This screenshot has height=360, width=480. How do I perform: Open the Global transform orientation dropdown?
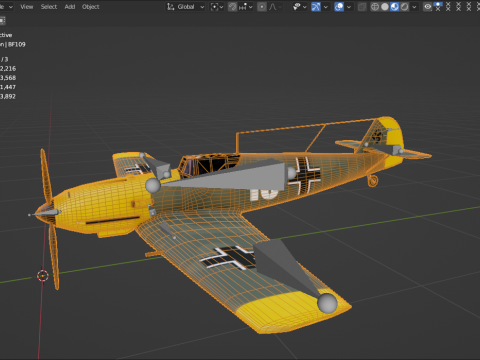185,7
